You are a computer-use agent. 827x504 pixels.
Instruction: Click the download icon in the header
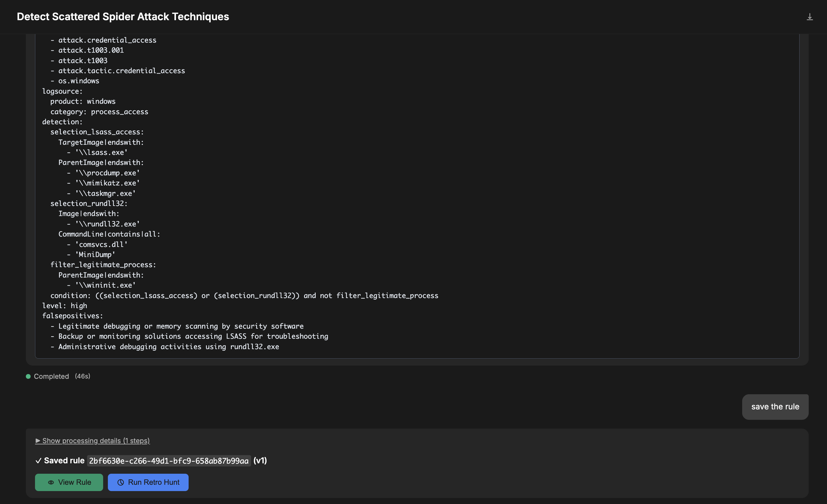coord(810,17)
